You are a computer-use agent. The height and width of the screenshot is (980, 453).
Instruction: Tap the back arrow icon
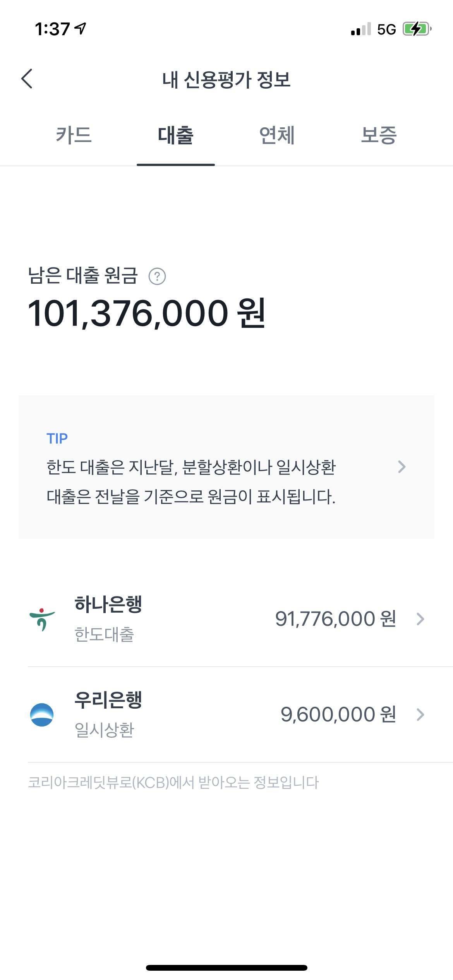click(27, 79)
